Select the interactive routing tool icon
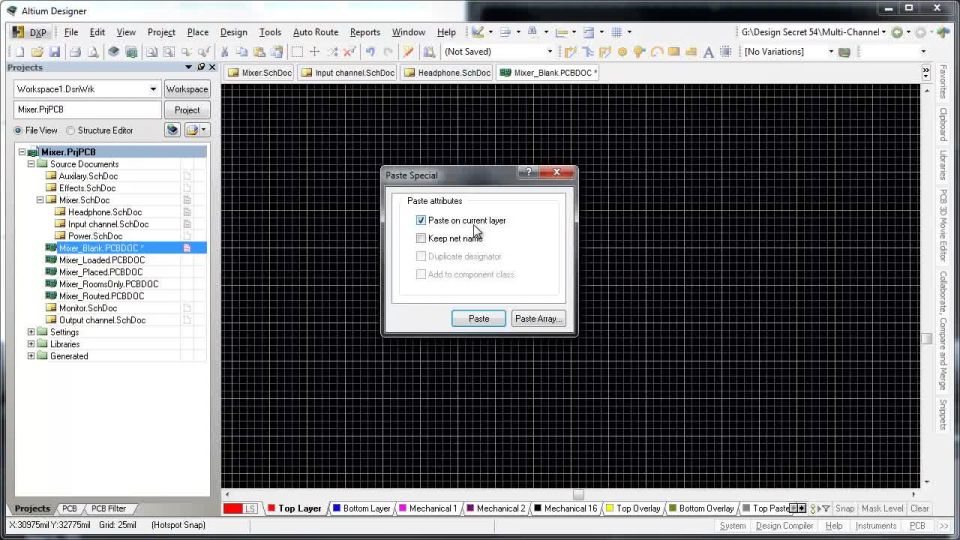 point(571,52)
